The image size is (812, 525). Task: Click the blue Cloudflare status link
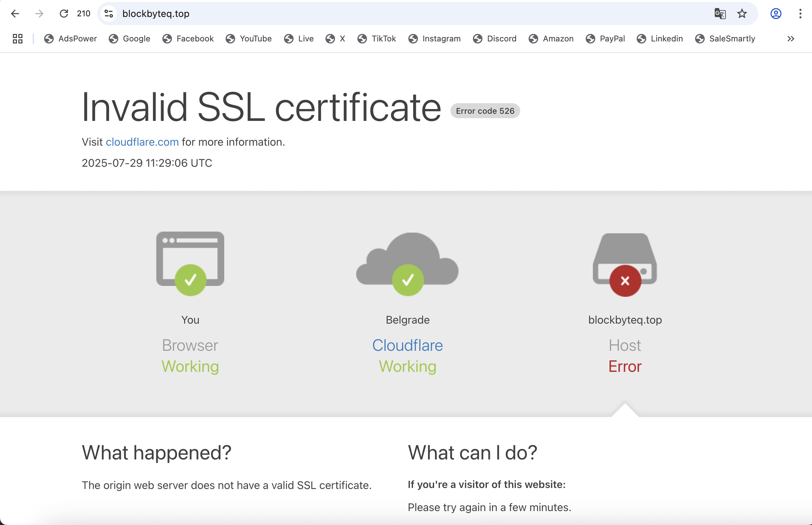click(408, 345)
